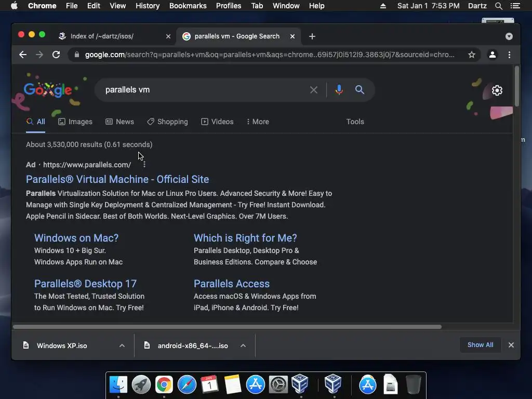Close the downloads bar
Viewport: 532px width, 399px height.
pos(511,345)
